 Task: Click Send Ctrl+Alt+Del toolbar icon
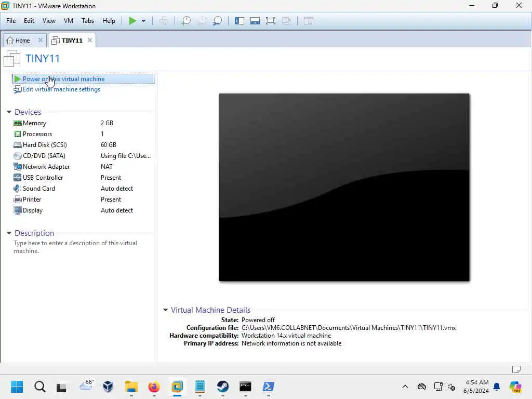(163, 21)
